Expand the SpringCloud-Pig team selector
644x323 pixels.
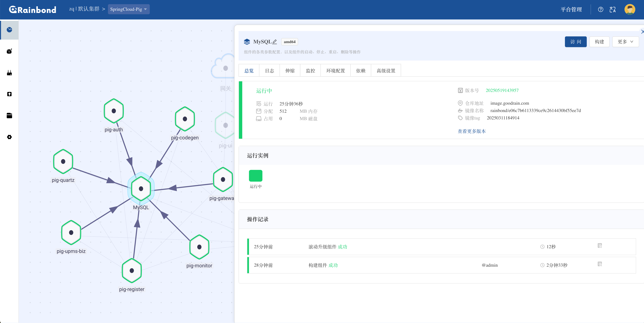pyautogui.click(x=128, y=9)
